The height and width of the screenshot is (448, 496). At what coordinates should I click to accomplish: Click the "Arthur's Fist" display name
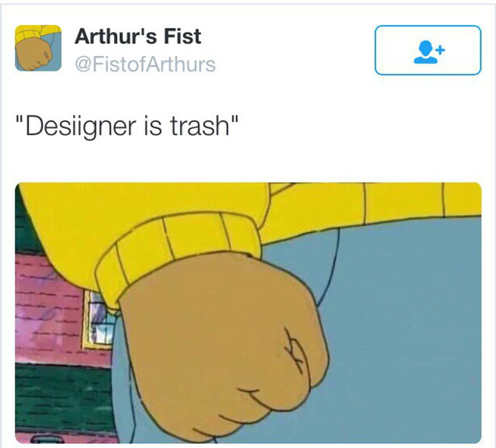click(x=138, y=36)
